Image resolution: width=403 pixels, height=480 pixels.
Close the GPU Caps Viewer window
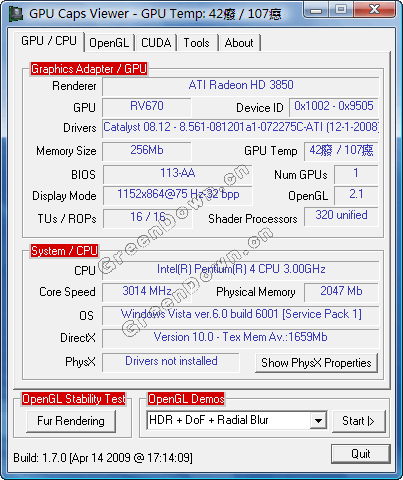[x=375, y=10]
